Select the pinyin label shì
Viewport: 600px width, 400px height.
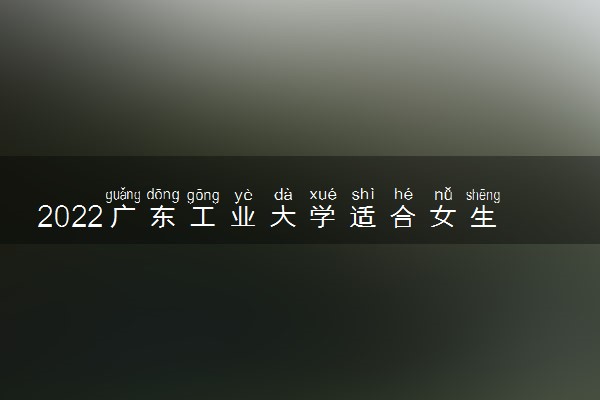click(x=363, y=194)
